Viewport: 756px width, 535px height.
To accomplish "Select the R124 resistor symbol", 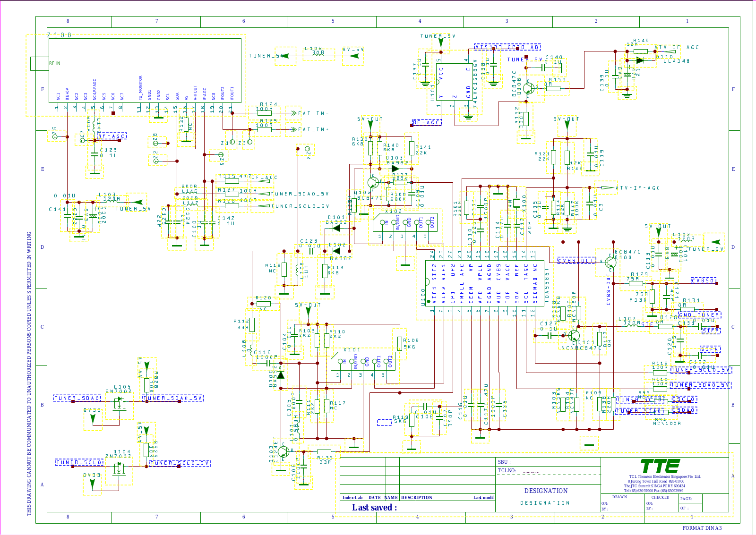I will 265,113.
